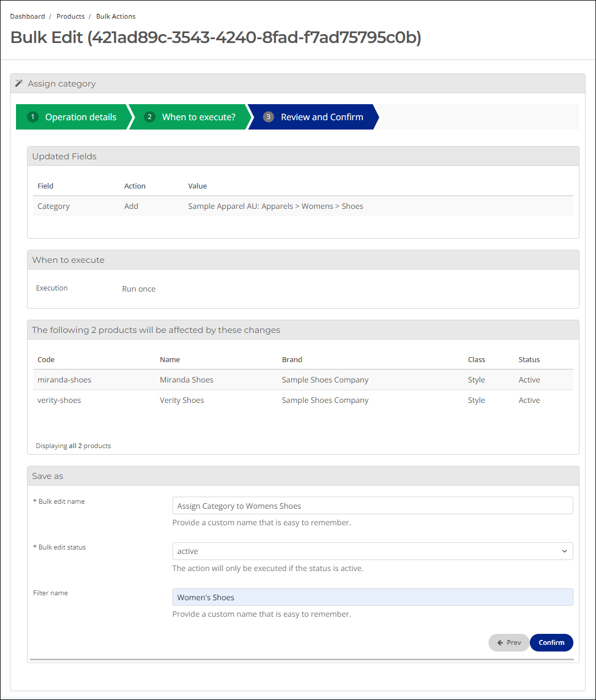The image size is (596, 700).
Task: Go to Operation details step
Action: [x=74, y=117]
